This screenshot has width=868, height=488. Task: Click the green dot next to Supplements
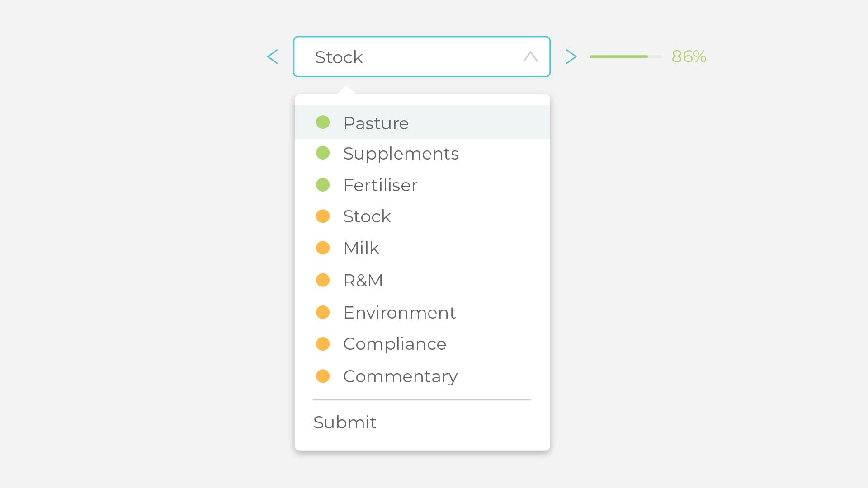point(323,153)
